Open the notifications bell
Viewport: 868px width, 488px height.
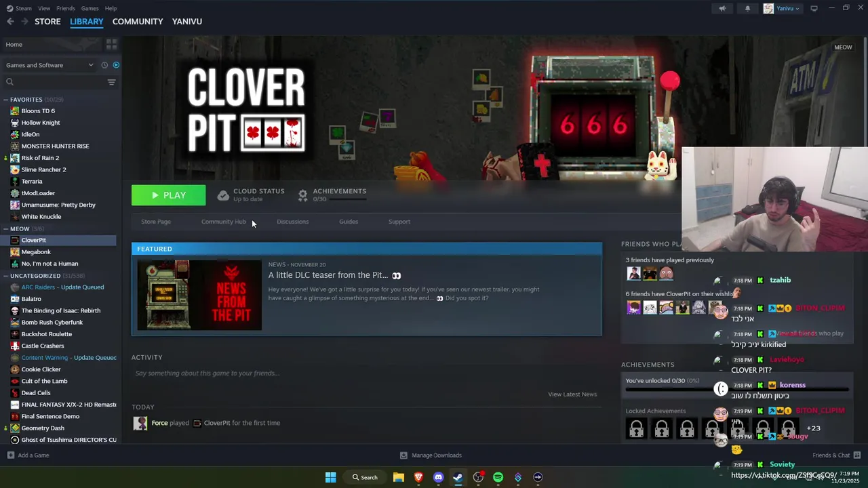747,8
